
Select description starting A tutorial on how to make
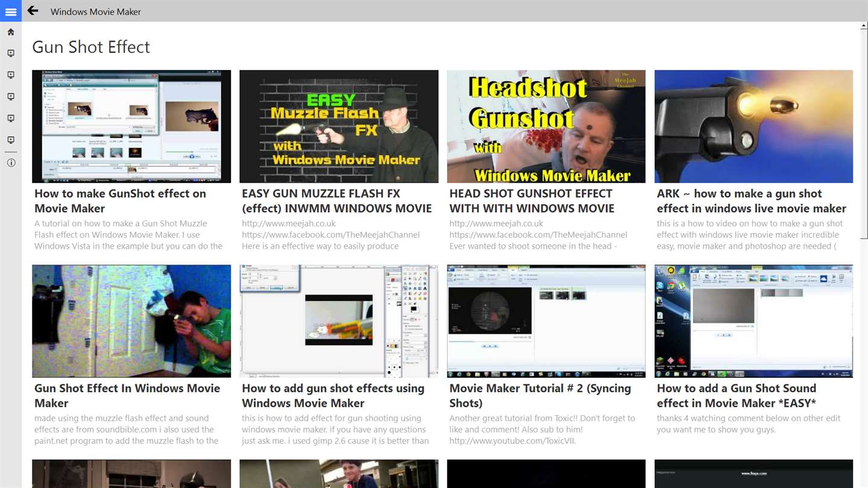tap(128, 235)
